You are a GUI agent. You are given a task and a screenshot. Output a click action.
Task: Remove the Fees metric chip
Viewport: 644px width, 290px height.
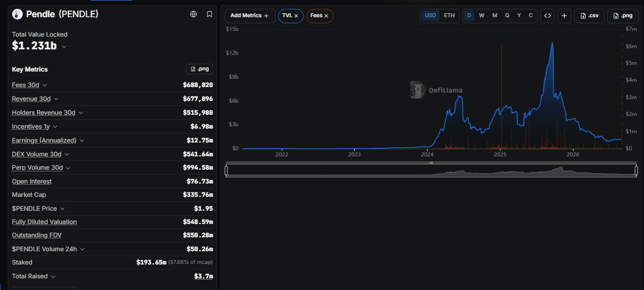(326, 16)
